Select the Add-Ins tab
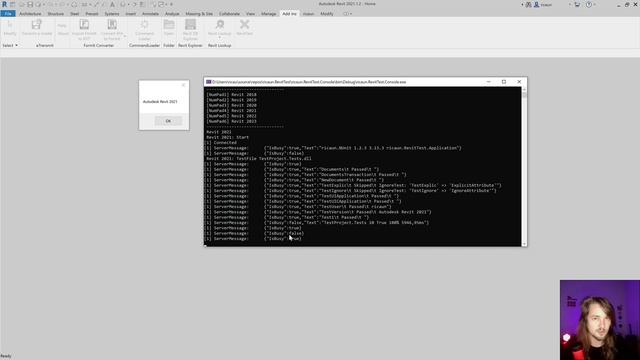Screen dimensions: 640x360 289,14
